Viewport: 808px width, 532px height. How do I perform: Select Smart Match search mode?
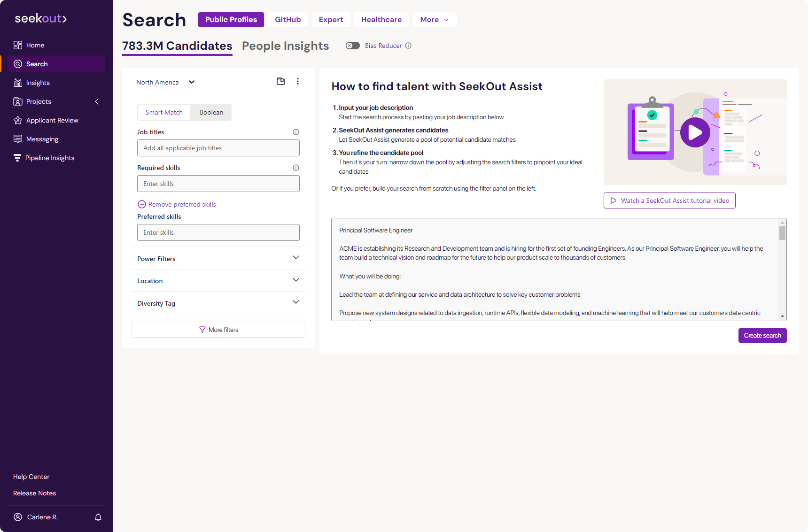pyautogui.click(x=164, y=112)
